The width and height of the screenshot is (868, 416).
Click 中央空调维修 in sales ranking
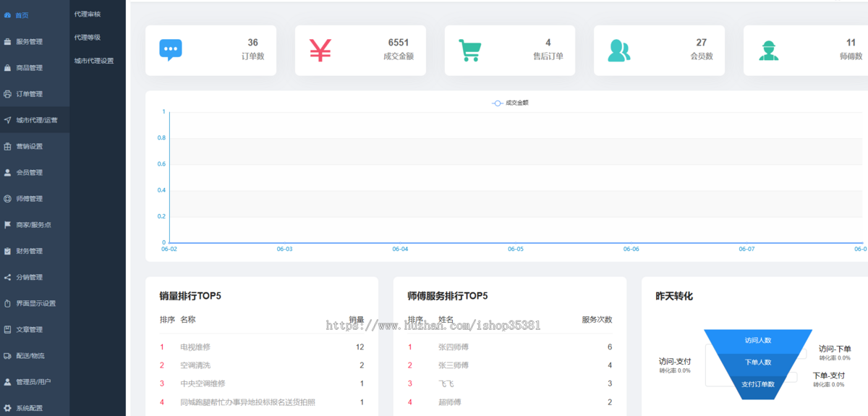click(203, 383)
